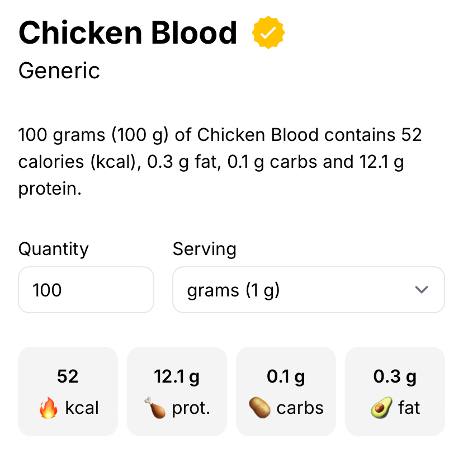Click the 12.1 g bold protein value
Image resolution: width=463 pixels, height=476 pixels.
177,377
